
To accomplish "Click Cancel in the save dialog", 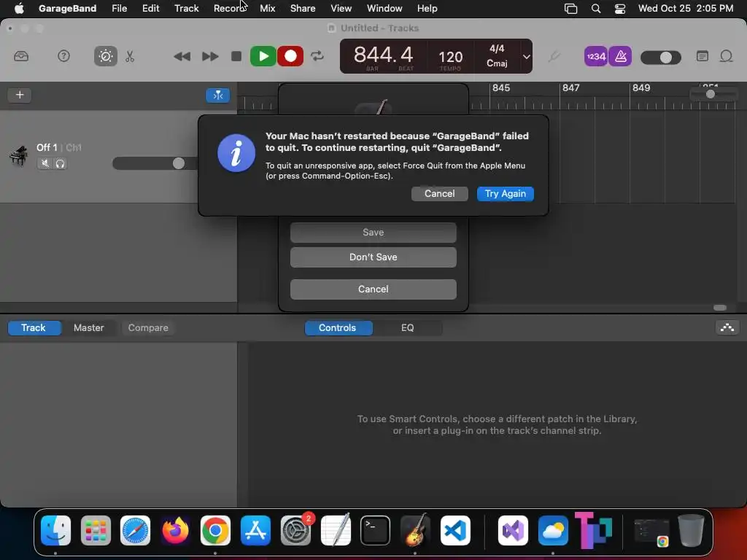I will click(373, 289).
